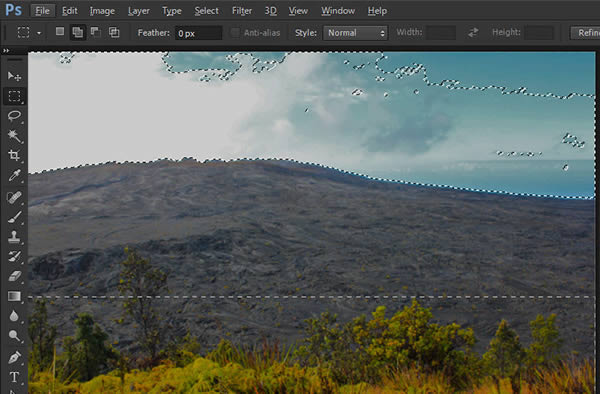Select the Type tool

[14, 377]
